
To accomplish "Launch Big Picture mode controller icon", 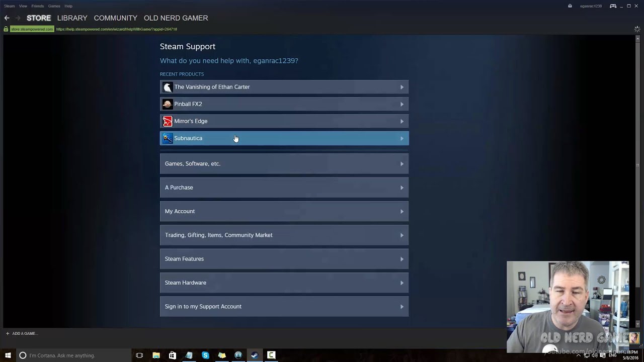I will [x=613, y=6].
